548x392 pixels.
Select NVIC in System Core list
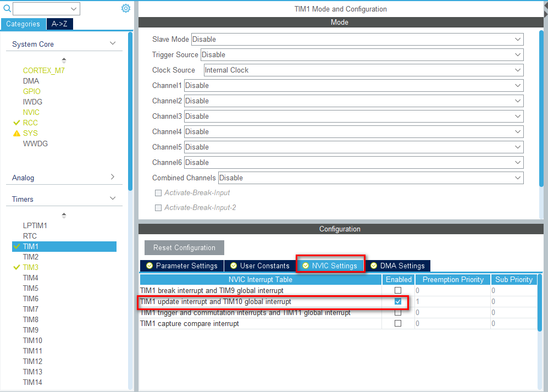coord(31,112)
